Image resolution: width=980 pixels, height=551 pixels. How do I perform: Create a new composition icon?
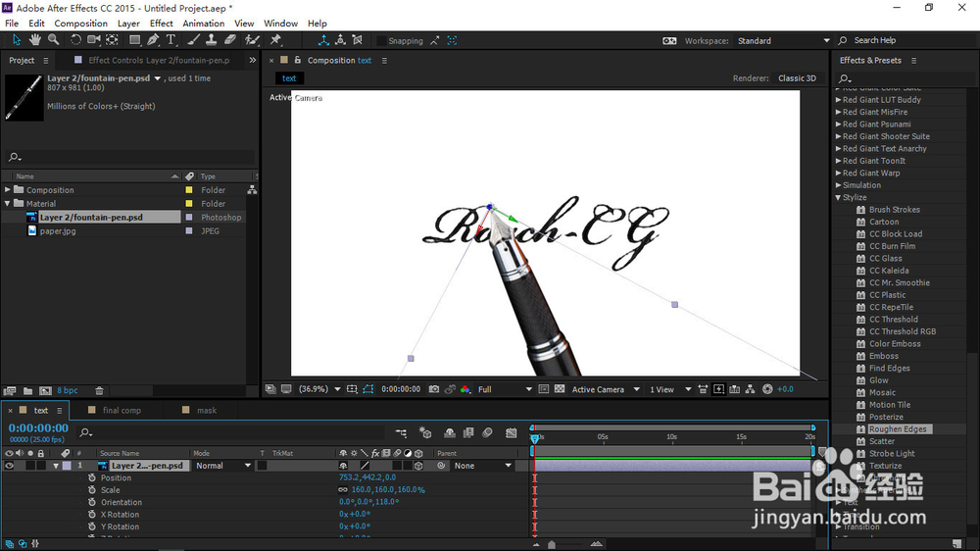(46, 391)
